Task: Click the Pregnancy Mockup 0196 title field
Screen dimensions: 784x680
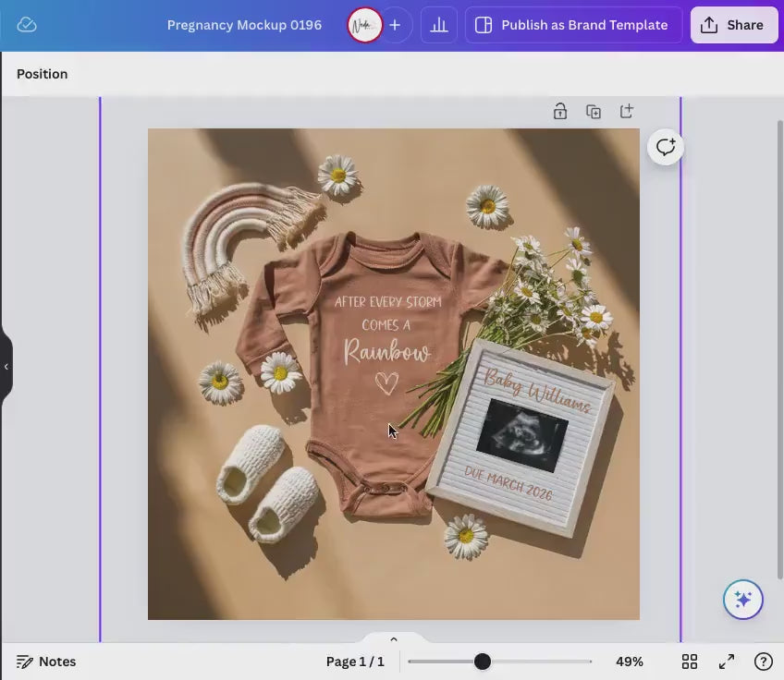Action: [244, 25]
